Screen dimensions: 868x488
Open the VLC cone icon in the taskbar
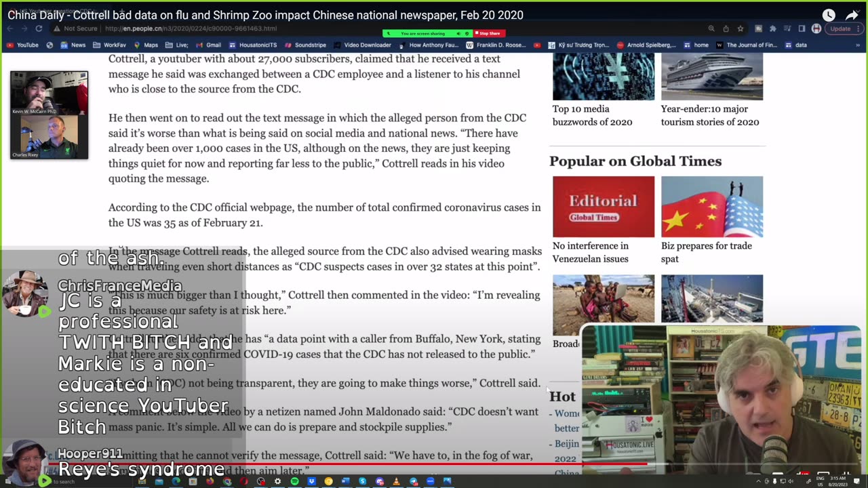[x=397, y=481]
